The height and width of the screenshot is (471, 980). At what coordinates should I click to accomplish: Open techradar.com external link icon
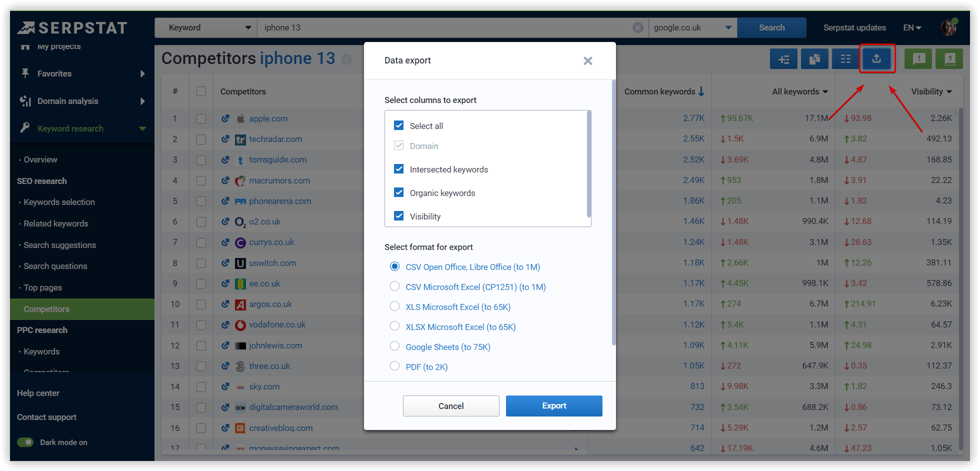(225, 139)
